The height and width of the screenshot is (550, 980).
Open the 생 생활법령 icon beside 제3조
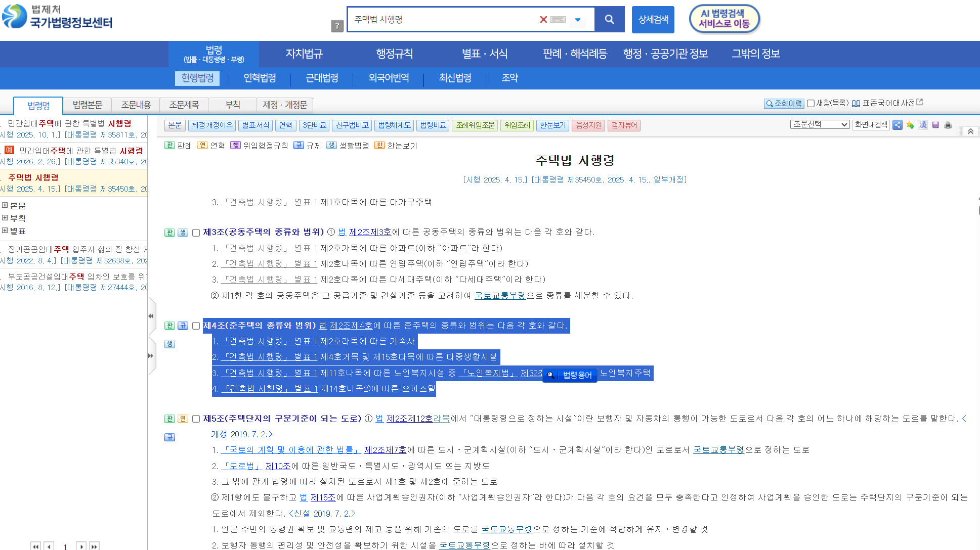pos(183,232)
